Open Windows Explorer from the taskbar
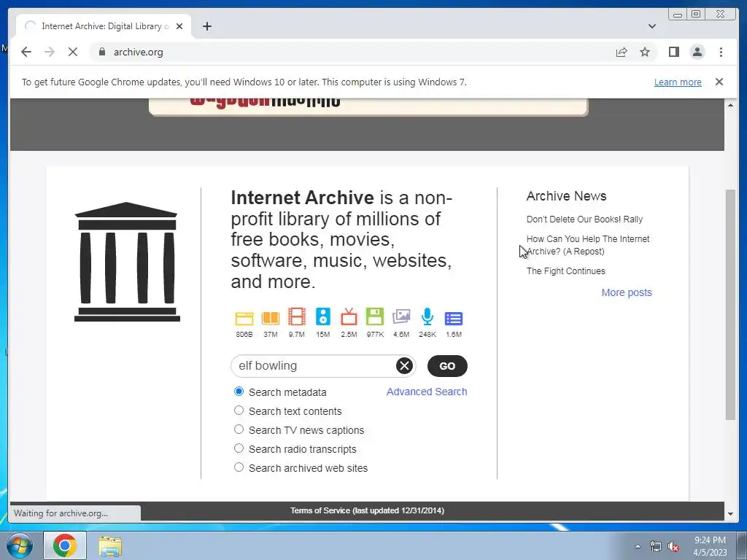Screen dimensions: 747x560 click(110, 545)
